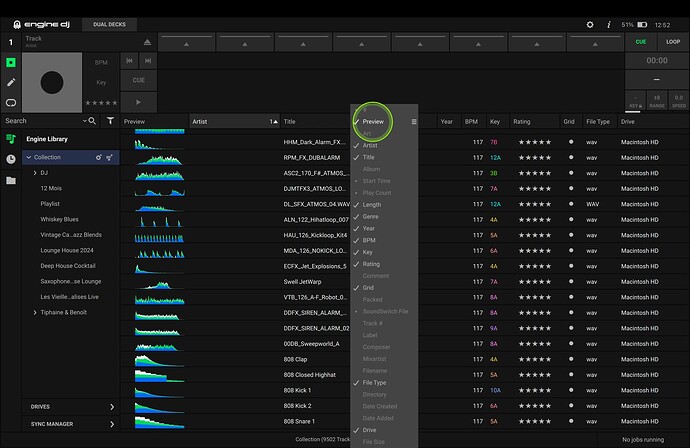The height and width of the screenshot is (448, 690).
Task: Open the folder browser icon in sidebar
Action: 11,180
